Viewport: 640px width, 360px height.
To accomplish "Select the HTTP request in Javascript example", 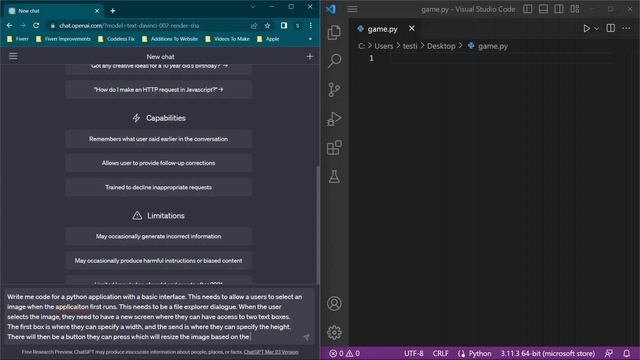I will 159,89.
